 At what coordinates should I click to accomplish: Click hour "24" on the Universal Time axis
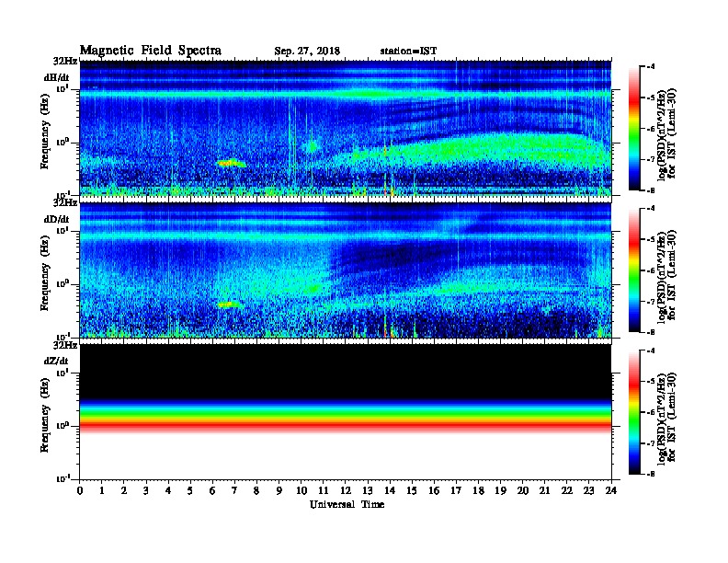(611, 490)
